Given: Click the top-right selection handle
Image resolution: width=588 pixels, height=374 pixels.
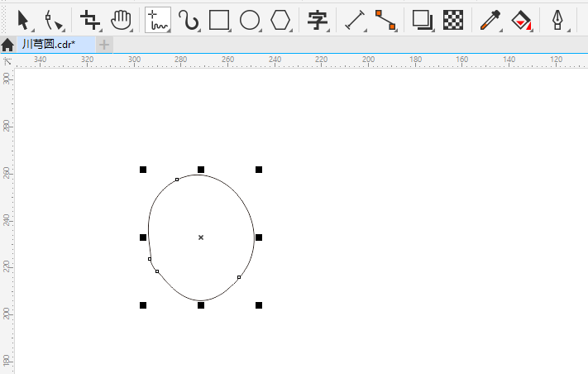Looking at the screenshot, I should [259, 170].
